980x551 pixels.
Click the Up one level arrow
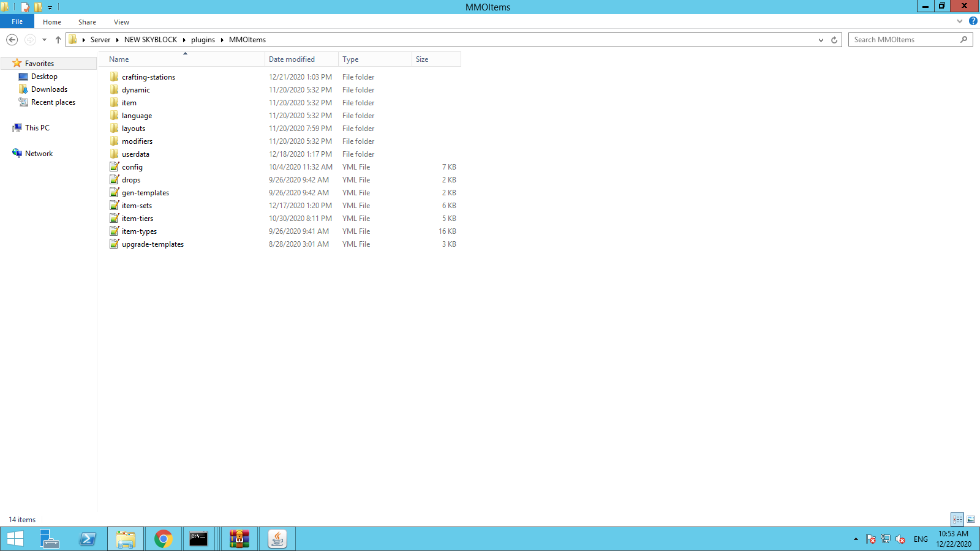58,40
